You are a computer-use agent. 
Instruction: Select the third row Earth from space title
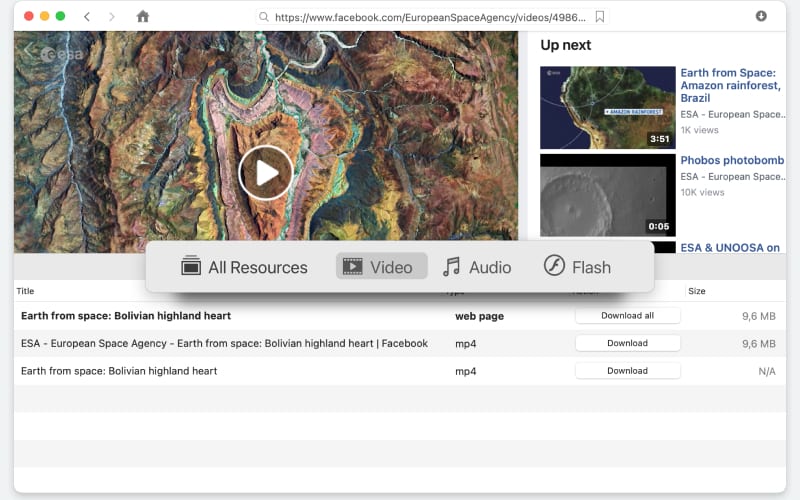[x=119, y=371]
